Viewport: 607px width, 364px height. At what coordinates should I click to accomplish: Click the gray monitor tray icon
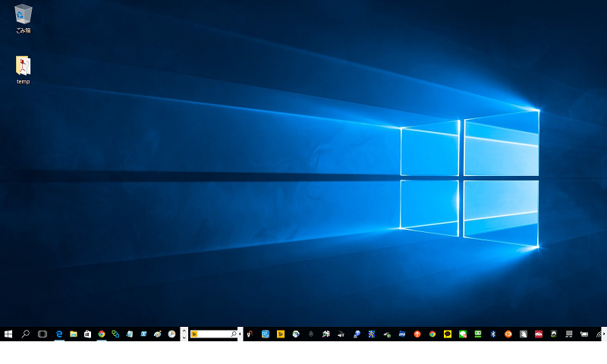click(x=569, y=334)
